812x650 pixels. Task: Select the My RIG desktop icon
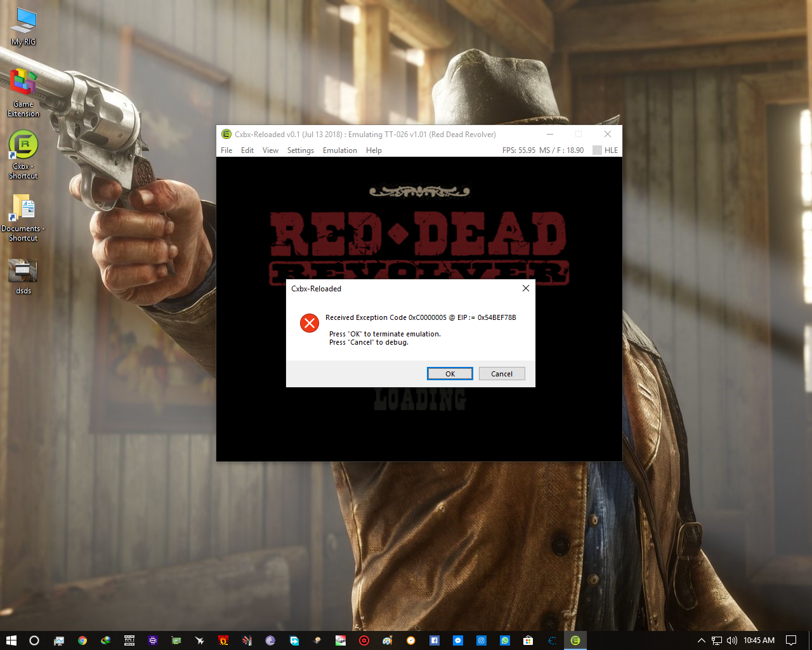[23, 27]
